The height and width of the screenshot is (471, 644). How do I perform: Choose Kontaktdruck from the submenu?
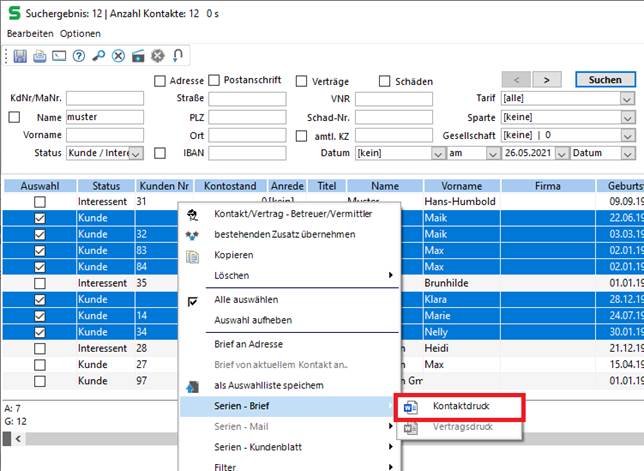pos(460,407)
